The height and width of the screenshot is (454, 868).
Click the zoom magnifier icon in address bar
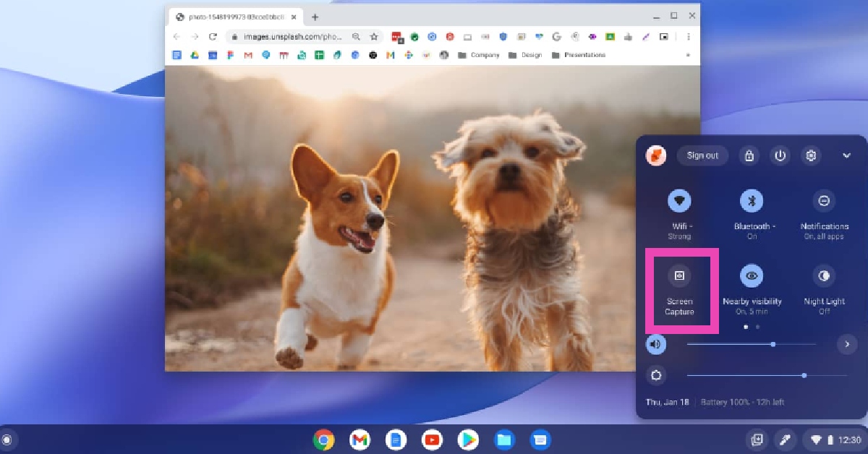[x=356, y=36]
